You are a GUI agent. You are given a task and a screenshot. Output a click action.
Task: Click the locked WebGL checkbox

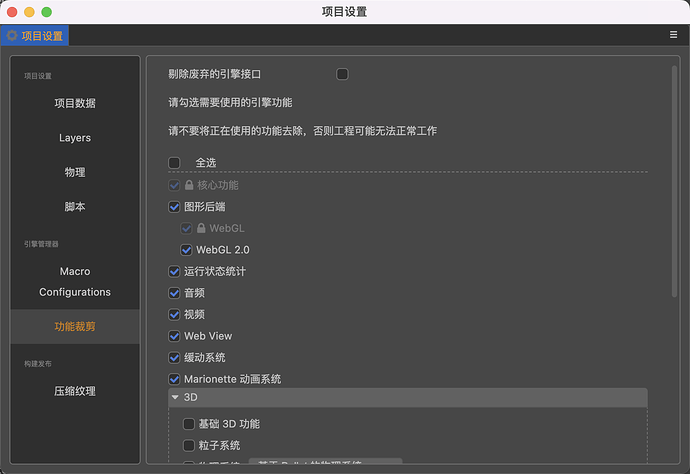[187, 228]
